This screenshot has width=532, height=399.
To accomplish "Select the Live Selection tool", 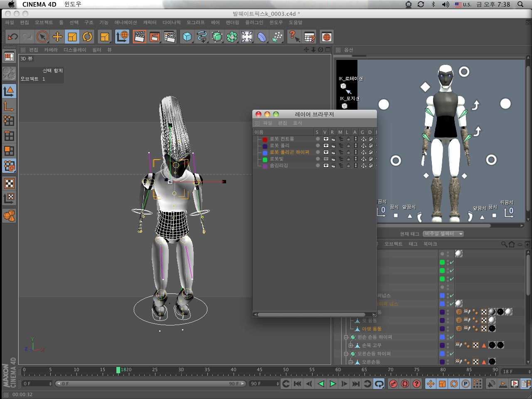I will point(42,37).
